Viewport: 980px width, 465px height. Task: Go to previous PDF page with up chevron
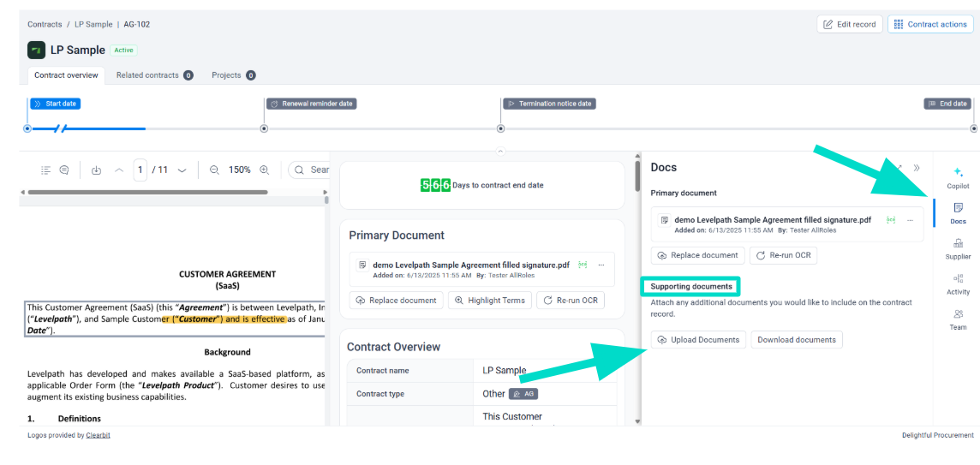tap(119, 170)
